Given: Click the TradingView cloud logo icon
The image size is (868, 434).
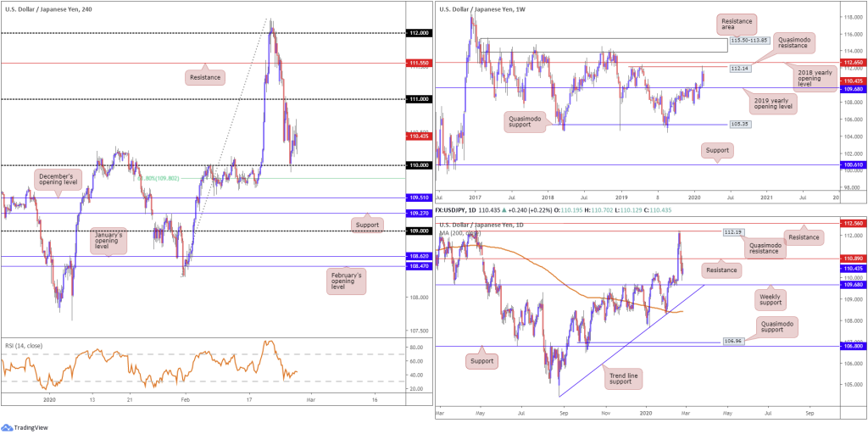Looking at the screenshot, I should (x=8, y=427).
